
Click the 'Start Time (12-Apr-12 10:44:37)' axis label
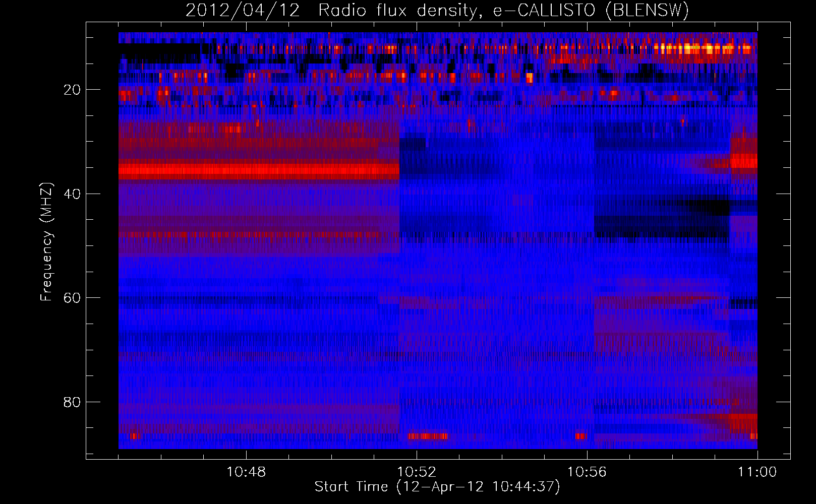point(437,487)
